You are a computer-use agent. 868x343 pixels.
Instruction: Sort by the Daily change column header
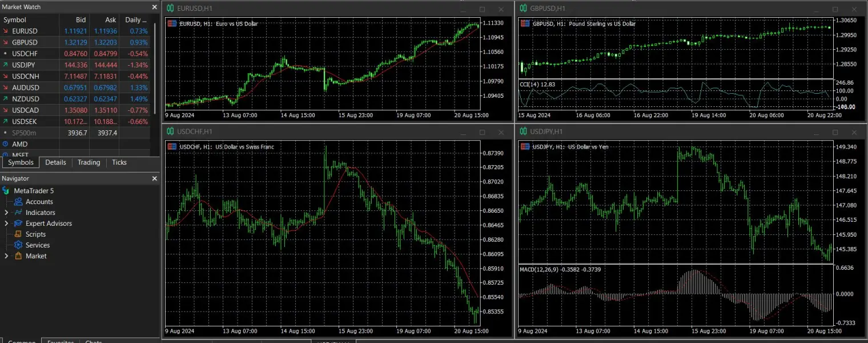pyautogui.click(x=136, y=20)
